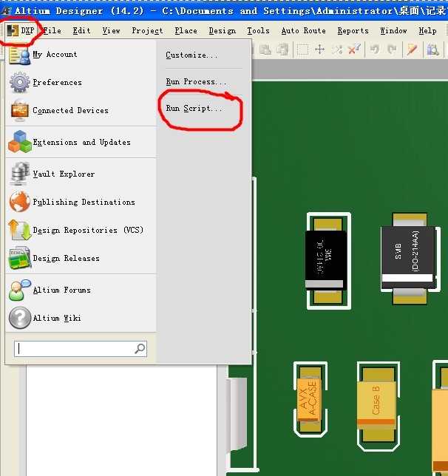Image resolution: width=448 pixels, height=476 pixels.
Task: Open the Auto Route menu
Action: (x=303, y=30)
